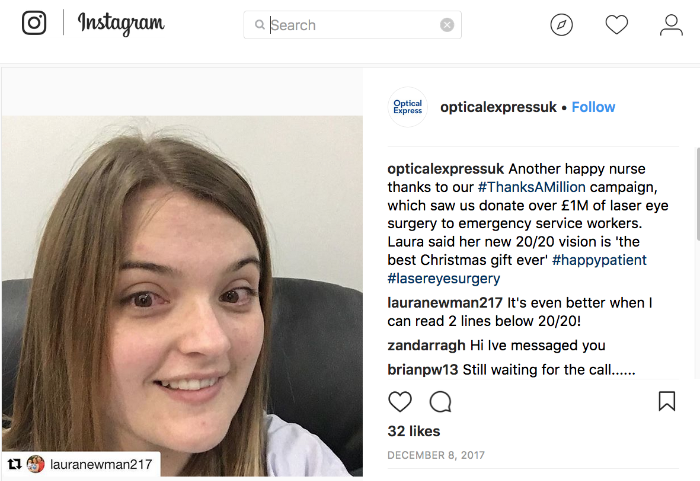This screenshot has width=700, height=481.
Task: Open the Optical Express profile avatar
Action: pyautogui.click(x=408, y=107)
